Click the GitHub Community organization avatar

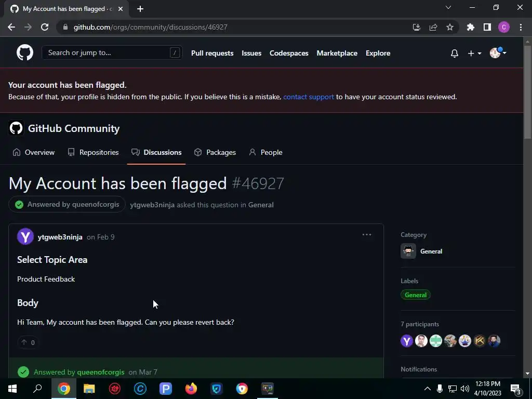tap(16, 128)
